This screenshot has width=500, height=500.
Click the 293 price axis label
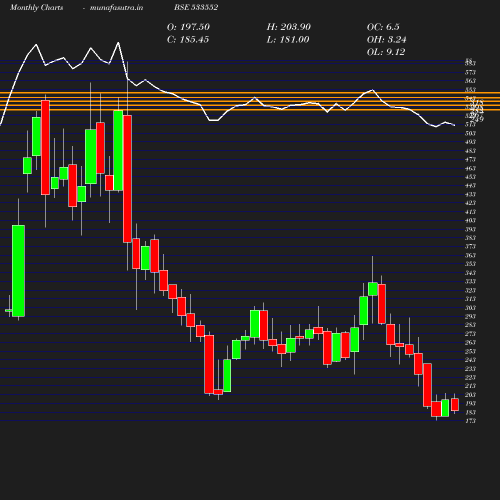tap(470, 316)
